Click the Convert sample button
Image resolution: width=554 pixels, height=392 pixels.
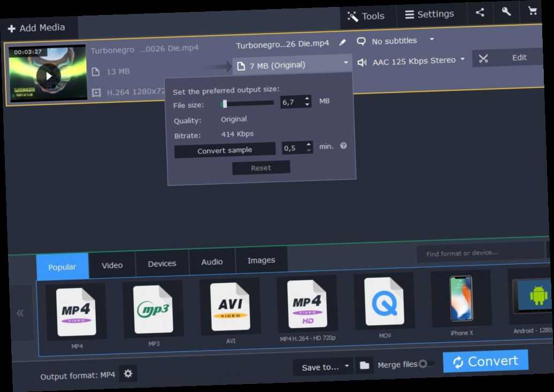224,150
